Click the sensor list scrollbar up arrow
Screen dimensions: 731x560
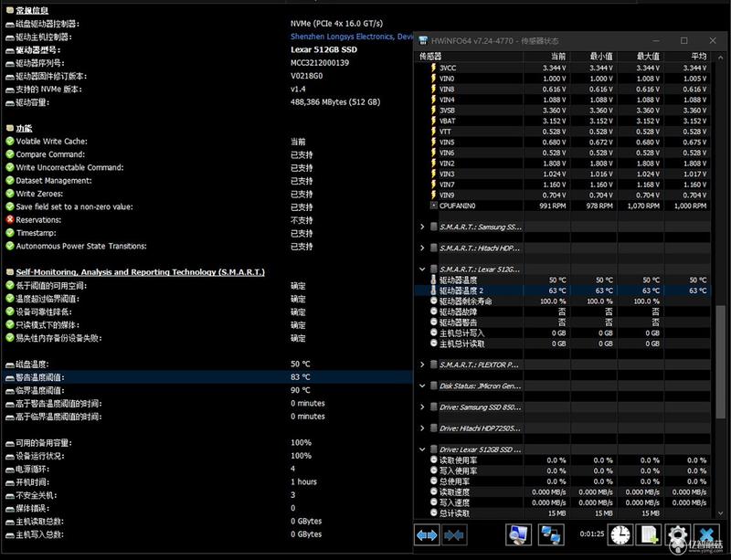click(x=721, y=58)
